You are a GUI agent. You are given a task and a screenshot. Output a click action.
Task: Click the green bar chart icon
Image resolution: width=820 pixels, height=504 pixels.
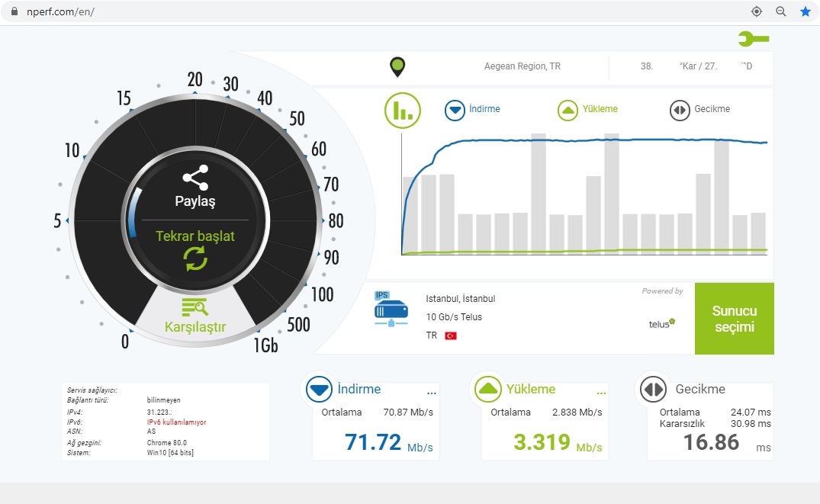403,111
